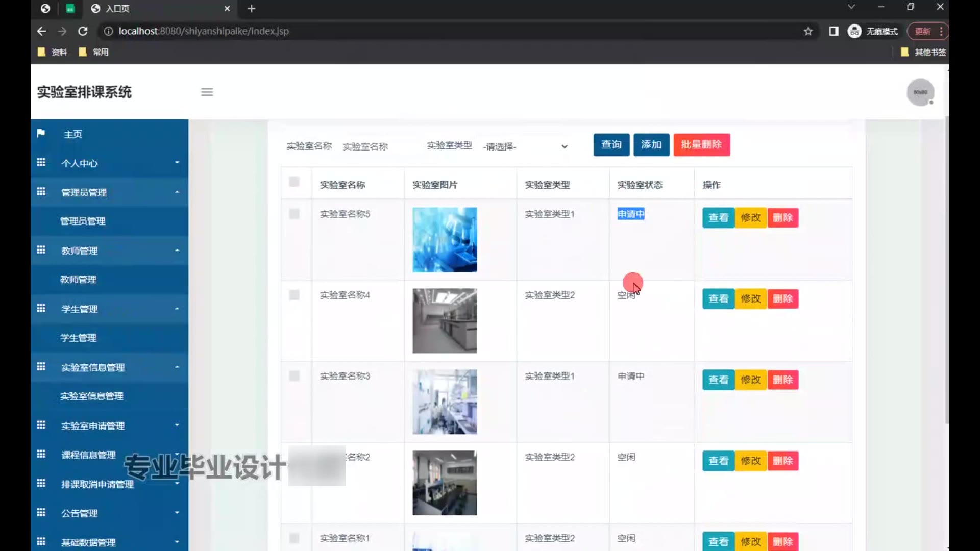Click the browser address bar URL

204,31
